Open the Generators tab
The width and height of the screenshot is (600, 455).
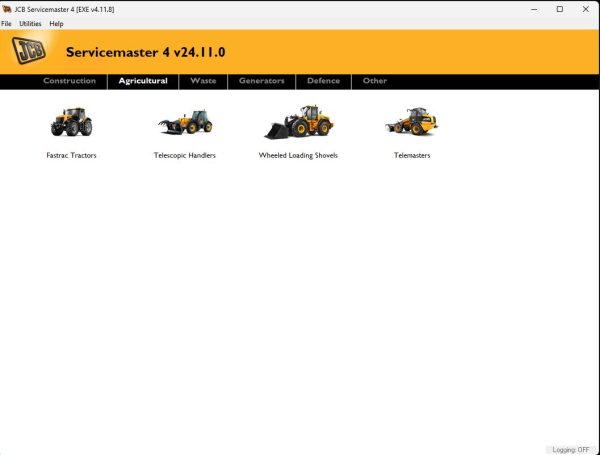(x=262, y=81)
